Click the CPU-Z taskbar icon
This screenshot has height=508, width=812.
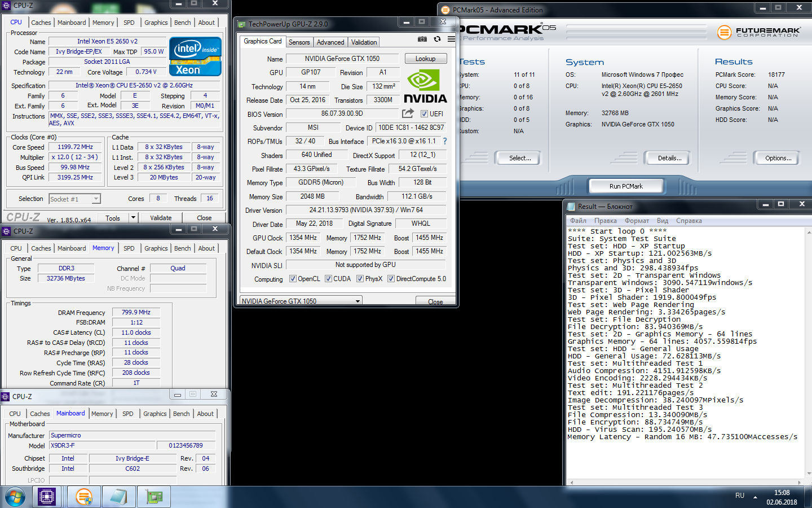coord(47,497)
